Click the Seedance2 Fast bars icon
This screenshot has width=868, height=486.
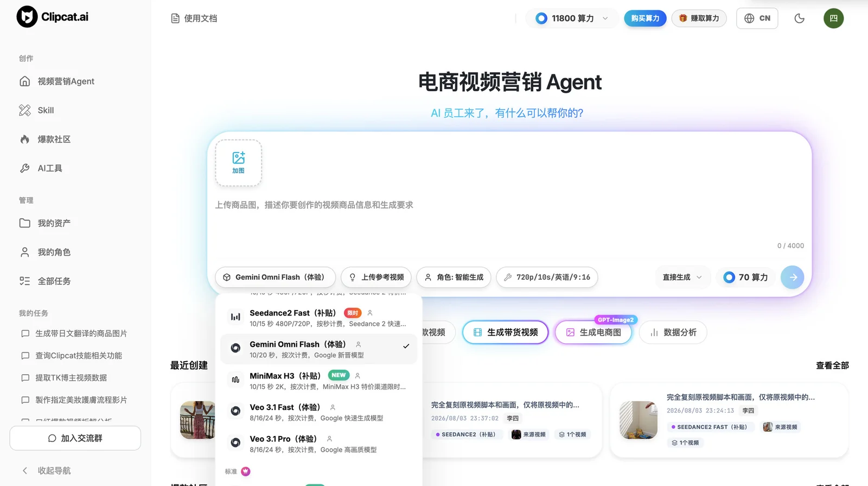[x=235, y=317]
